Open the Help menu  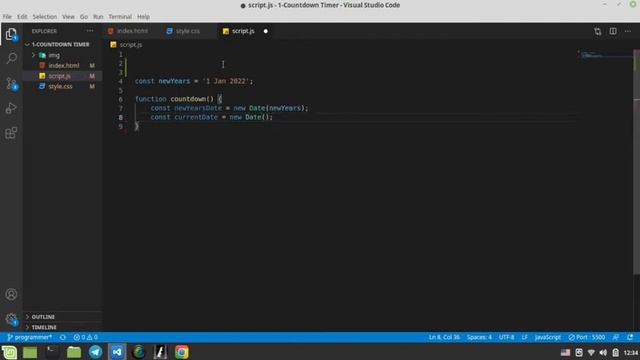[143, 17]
